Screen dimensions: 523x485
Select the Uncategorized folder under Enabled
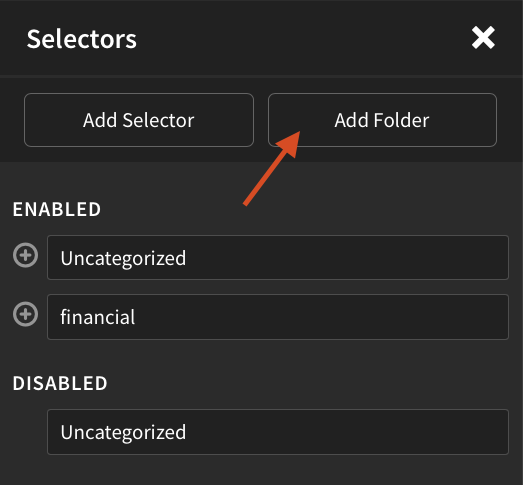[x=278, y=258]
